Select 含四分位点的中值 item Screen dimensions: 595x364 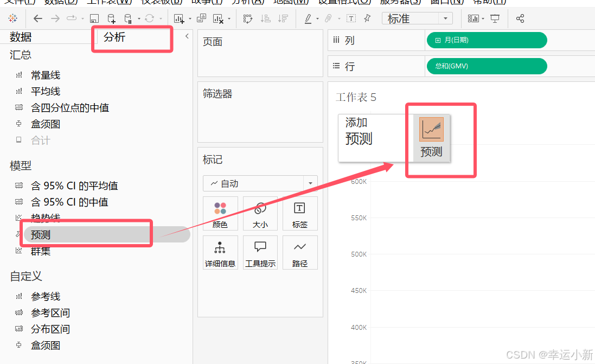pos(70,108)
